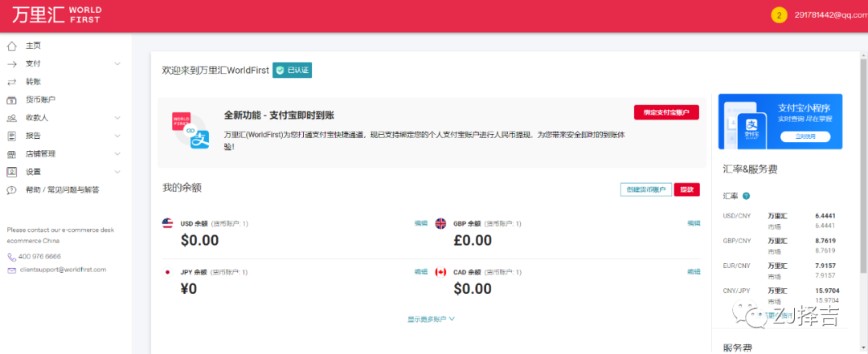This screenshot has width=868, height=354.
Task: Click the WorldFirst Alipay link graphic
Action: point(190,131)
